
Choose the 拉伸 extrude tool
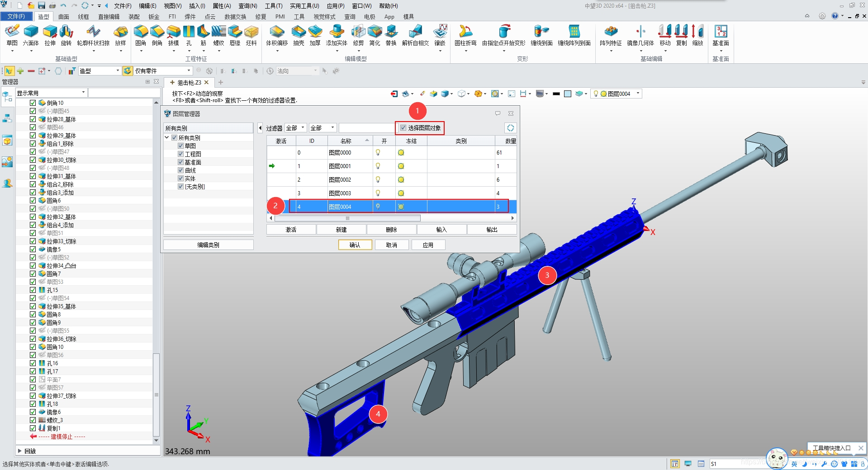(50, 35)
